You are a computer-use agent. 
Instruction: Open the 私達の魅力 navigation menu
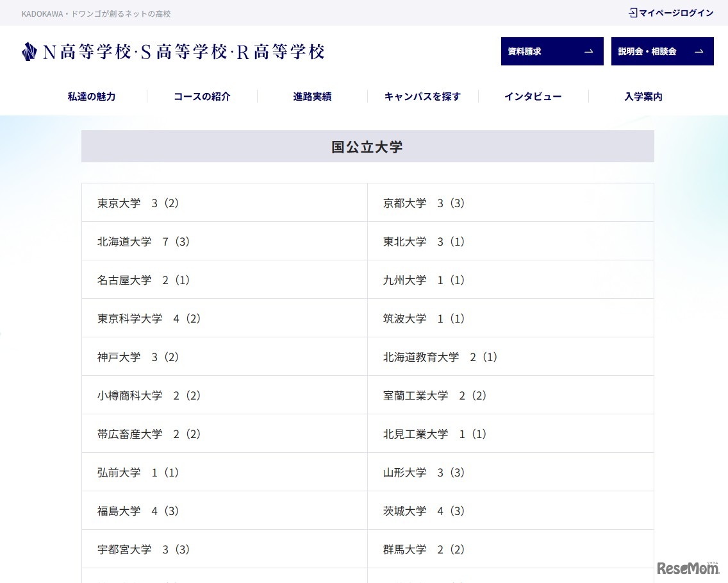point(91,96)
